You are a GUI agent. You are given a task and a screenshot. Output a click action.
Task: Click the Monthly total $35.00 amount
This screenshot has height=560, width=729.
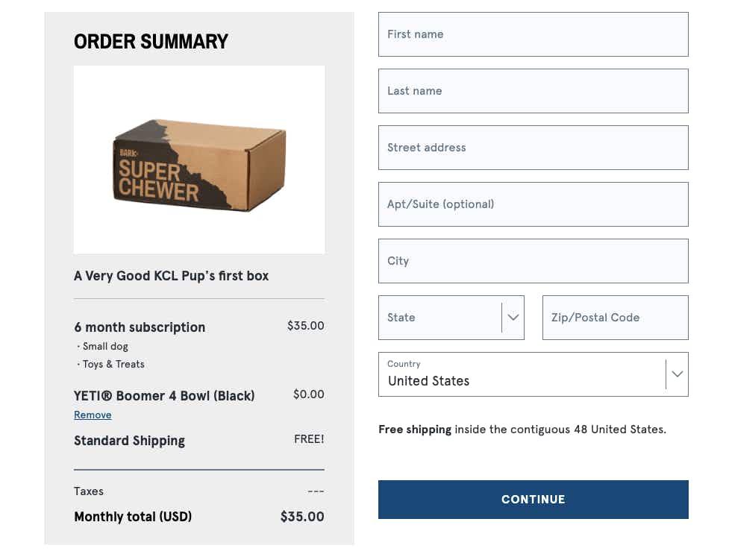(302, 517)
